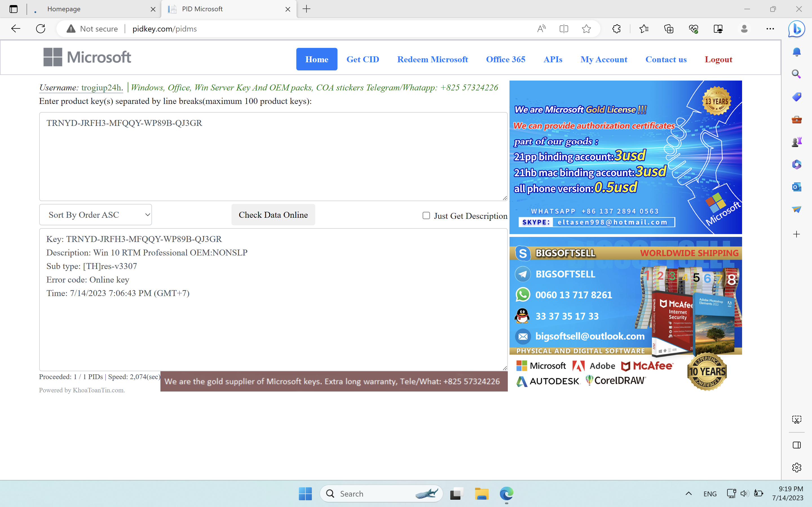This screenshot has height=507, width=812.
Task: Open the Collections icon in toolbar
Action: 669,29
